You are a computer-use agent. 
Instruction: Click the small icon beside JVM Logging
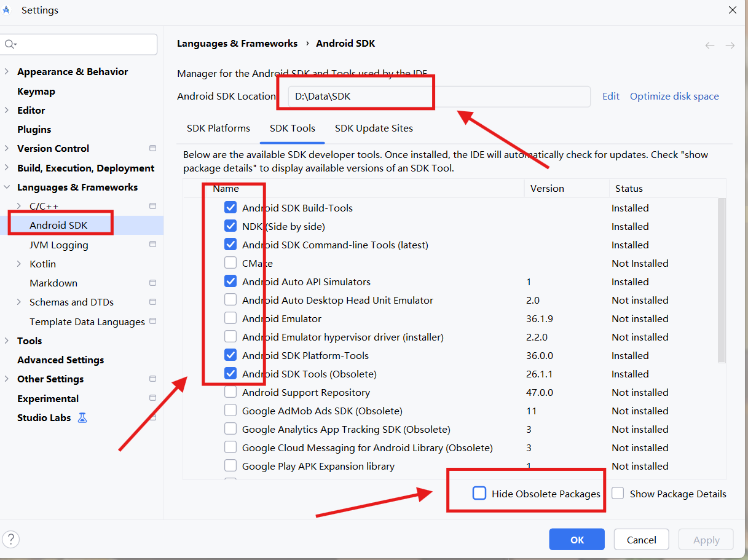152,244
